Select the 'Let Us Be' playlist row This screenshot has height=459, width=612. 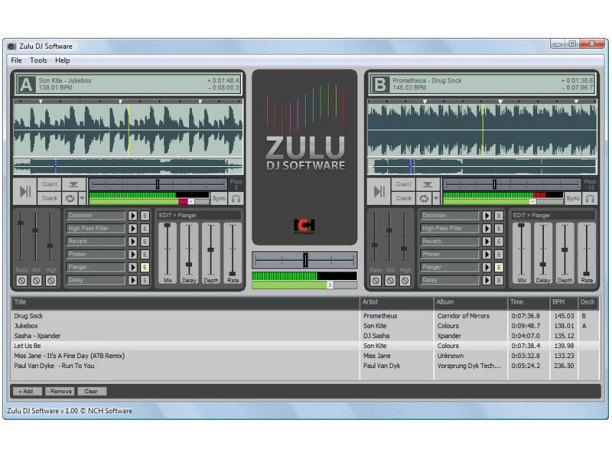click(305, 346)
